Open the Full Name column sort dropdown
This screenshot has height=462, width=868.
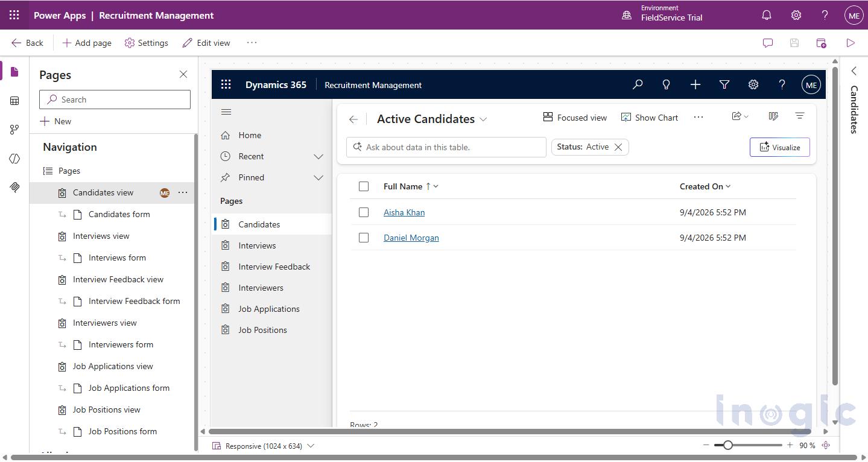coord(436,186)
